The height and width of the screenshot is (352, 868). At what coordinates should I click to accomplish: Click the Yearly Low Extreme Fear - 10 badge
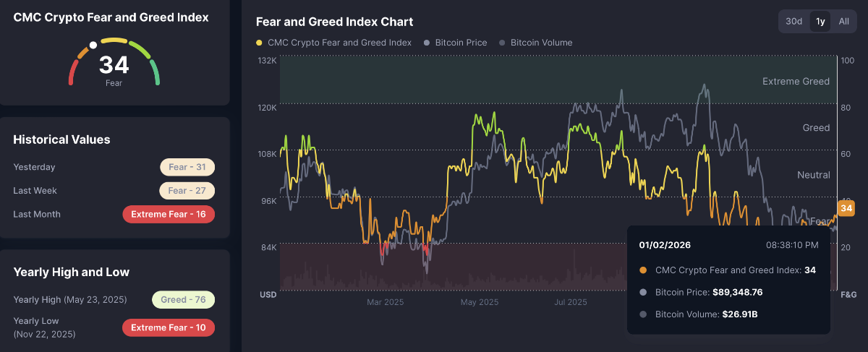point(169,327)
